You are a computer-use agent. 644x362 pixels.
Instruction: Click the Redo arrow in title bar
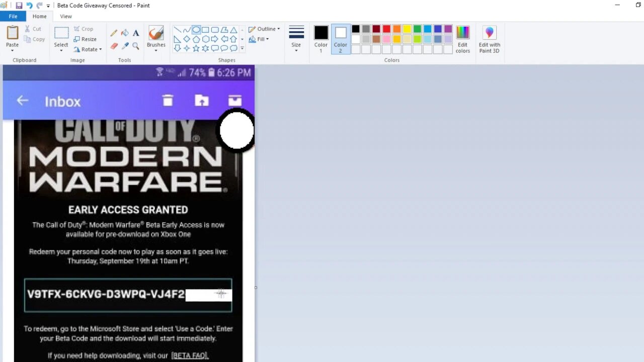[x=39, y=6]
